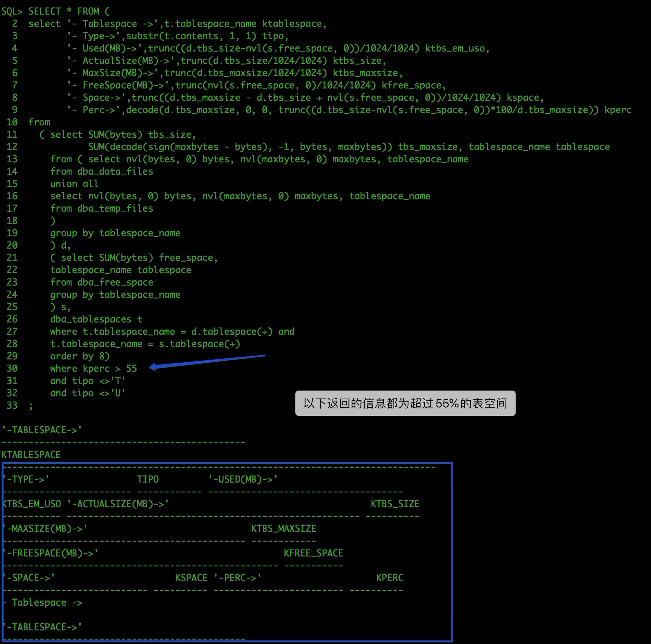Click the KFREE_SPACE column header
Viewport: 651px width, 644px height.
tap(313, 553)
